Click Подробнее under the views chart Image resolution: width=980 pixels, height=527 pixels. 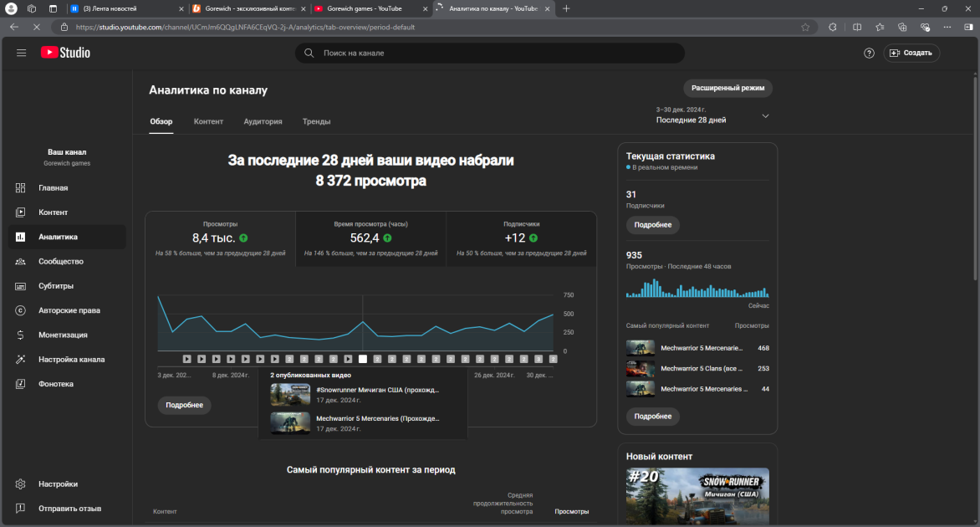pos(184,405)
